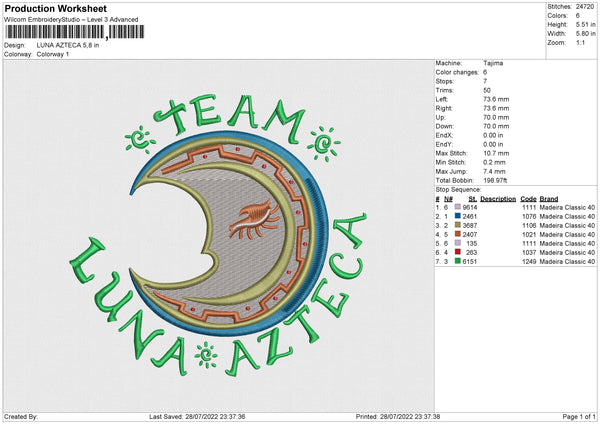Click stitch count 2461 in stop row 2
This screenshot has width=600, height=424.
[x=470, y=217]
